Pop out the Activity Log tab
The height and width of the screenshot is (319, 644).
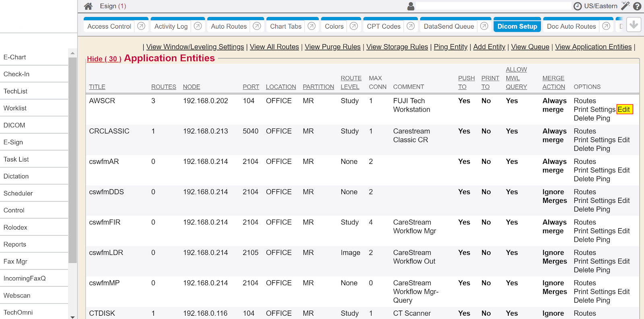pos(198,26)
